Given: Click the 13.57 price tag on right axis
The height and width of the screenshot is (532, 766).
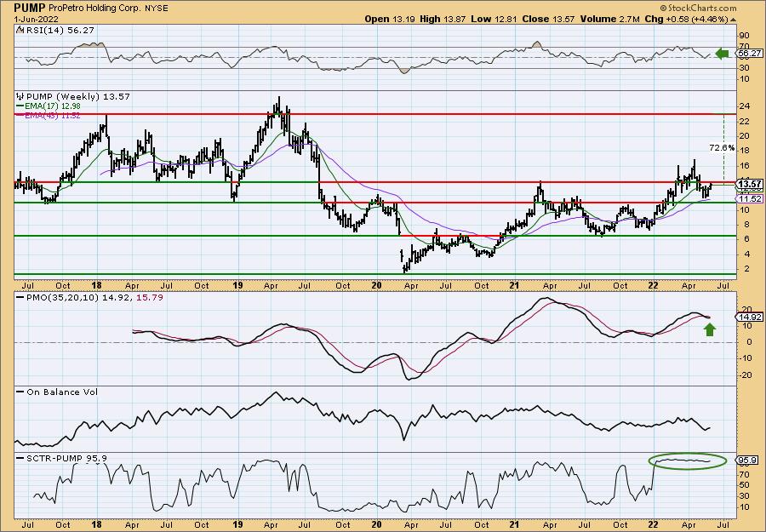Looking at the screenshot, I should 750,184.
